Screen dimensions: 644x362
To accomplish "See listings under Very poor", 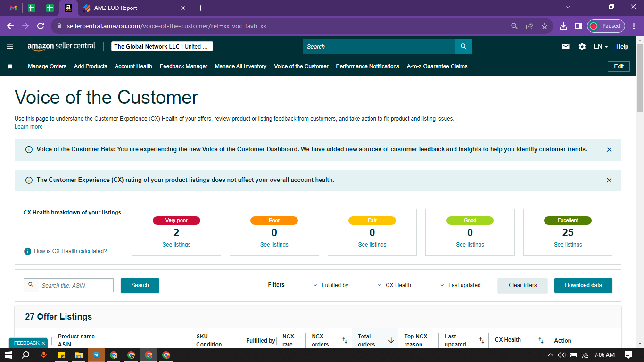I will click(176, 245).
